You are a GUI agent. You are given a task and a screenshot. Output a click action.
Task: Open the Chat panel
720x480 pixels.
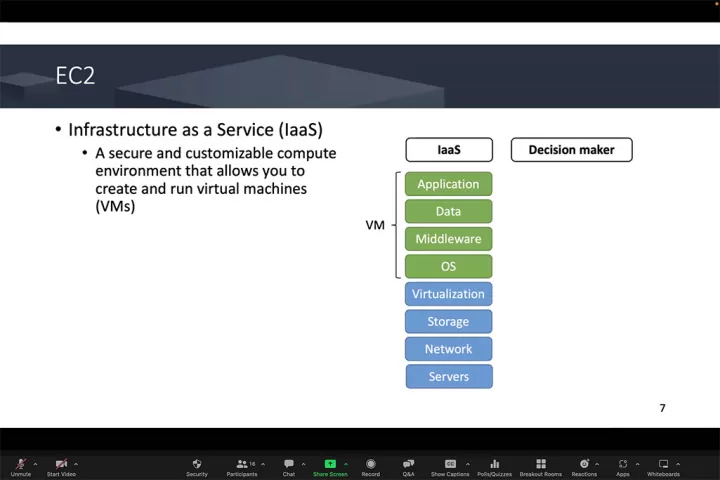coord(289,467)
